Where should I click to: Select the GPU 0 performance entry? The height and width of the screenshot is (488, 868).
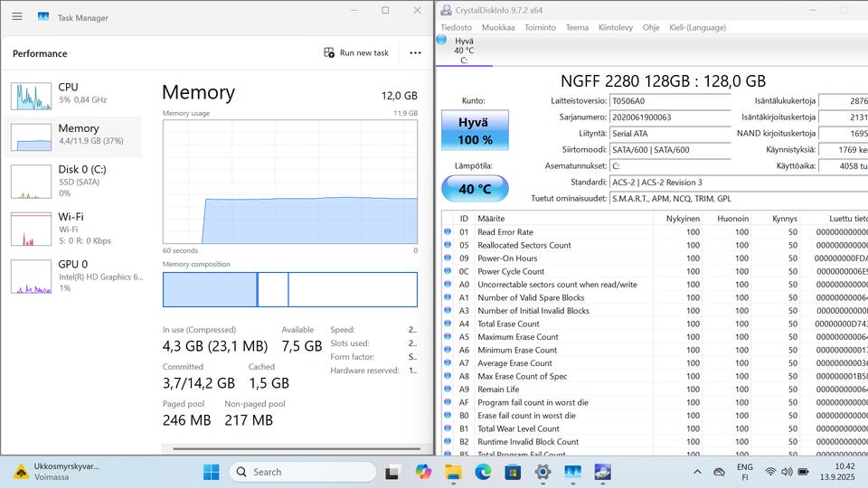pyautogui.click(x=73, y=277)
